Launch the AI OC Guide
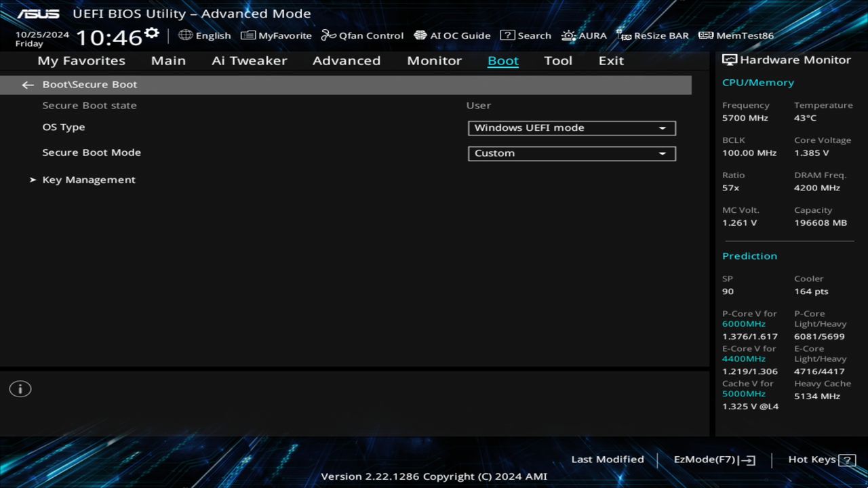Screen dimensions: 868x488 tap(452, 35)
